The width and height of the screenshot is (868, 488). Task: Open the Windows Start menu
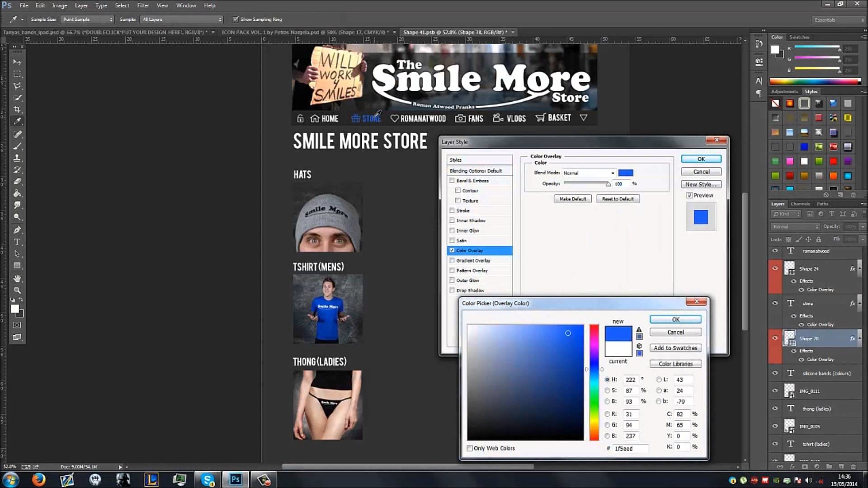pos(10,479)
